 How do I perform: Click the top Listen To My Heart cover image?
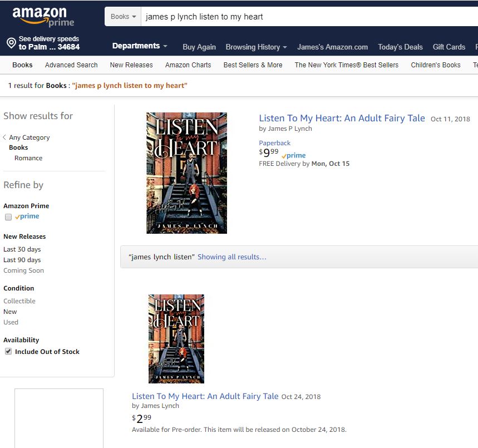pyautogui.click(x=186, y=173)
